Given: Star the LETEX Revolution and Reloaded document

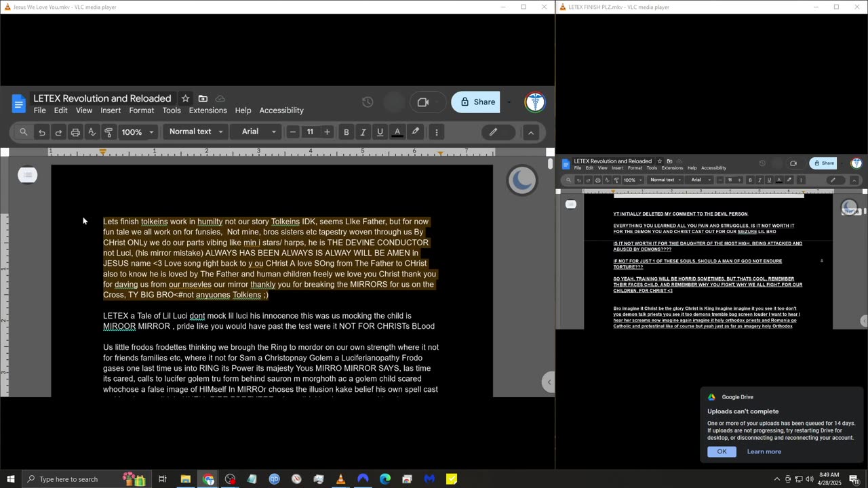Looking at the screenshot, I should coord(185,98).
